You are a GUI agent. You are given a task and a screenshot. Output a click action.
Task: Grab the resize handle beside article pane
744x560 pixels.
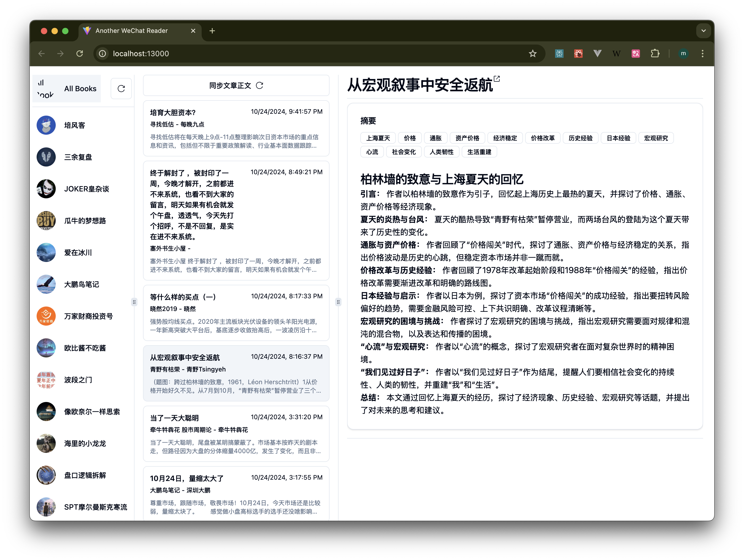[338, 302]
